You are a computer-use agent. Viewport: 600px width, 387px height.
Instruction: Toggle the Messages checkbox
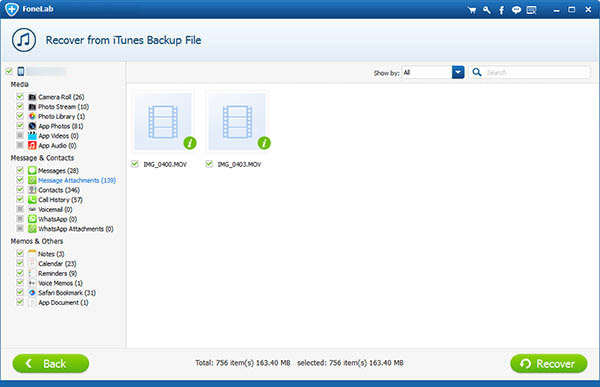(x=20, y=170)
